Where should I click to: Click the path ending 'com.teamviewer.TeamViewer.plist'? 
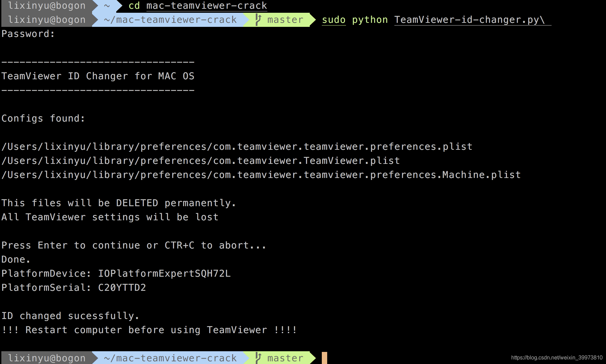click(x=201, y=161)
